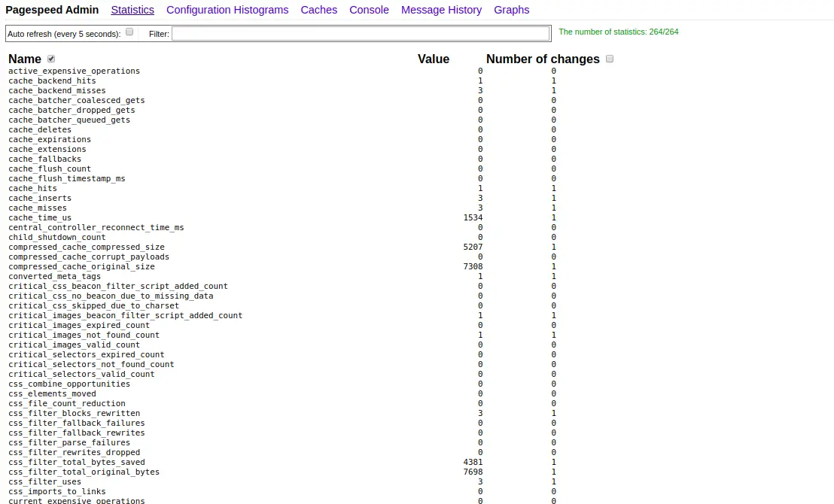Click the statistics count 264/264 text

(618, 32)
